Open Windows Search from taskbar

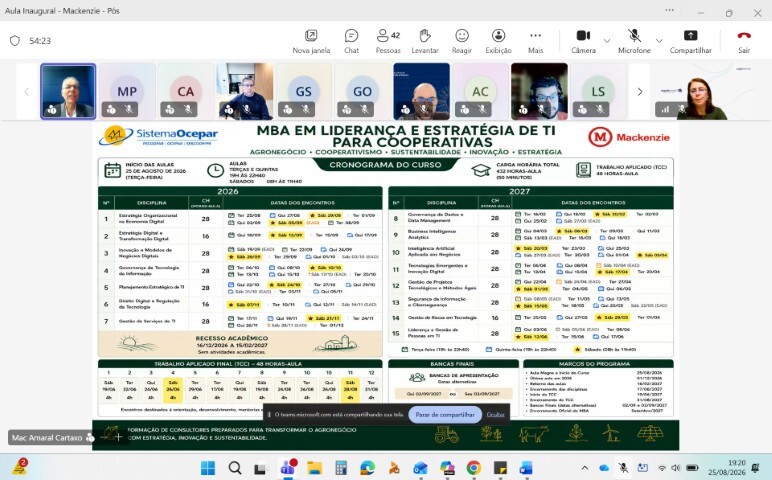[x=235, y=467]
